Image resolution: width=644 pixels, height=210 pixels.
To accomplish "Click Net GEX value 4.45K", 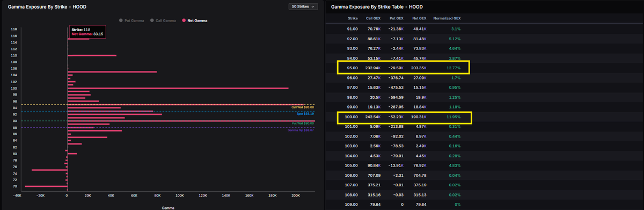I will 421,156.
